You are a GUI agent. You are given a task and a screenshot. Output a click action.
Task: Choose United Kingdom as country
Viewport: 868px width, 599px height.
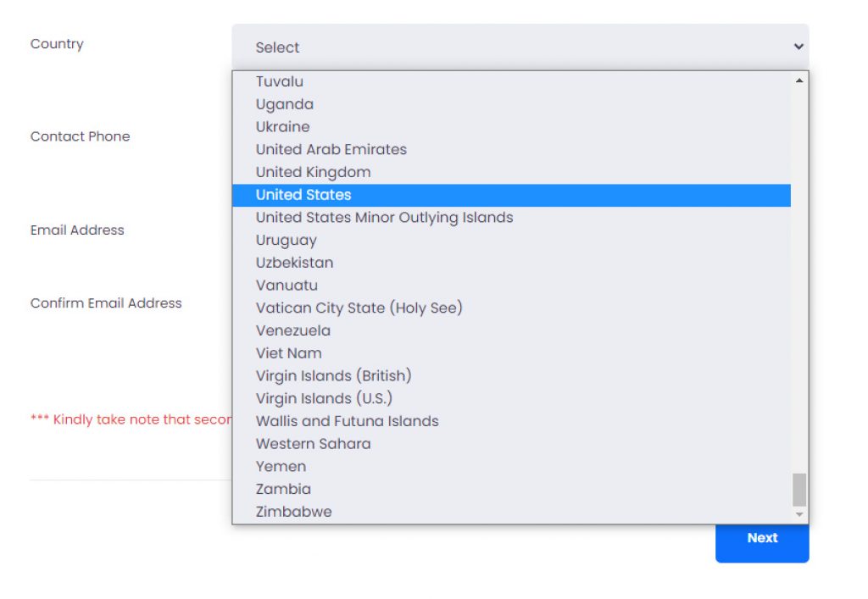(x=314, y=172)
